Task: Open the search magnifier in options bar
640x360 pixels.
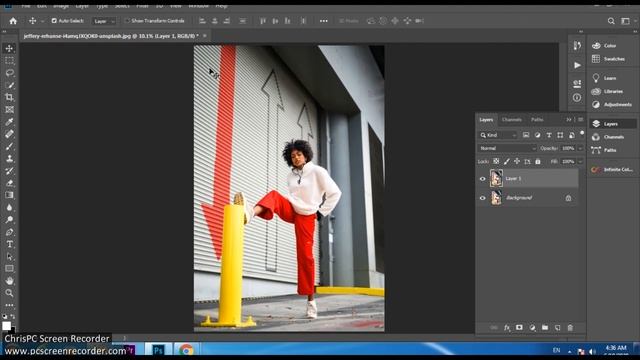Action: [x=611, y=21]
